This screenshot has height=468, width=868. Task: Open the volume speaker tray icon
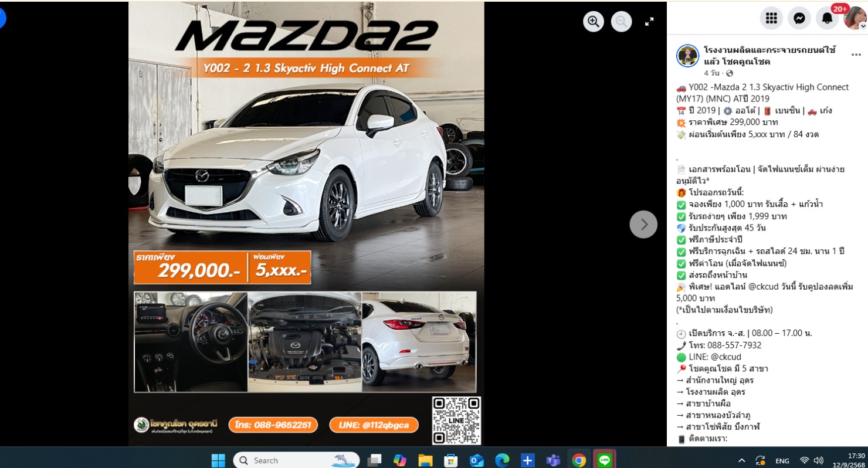click(x=819, y=460)
